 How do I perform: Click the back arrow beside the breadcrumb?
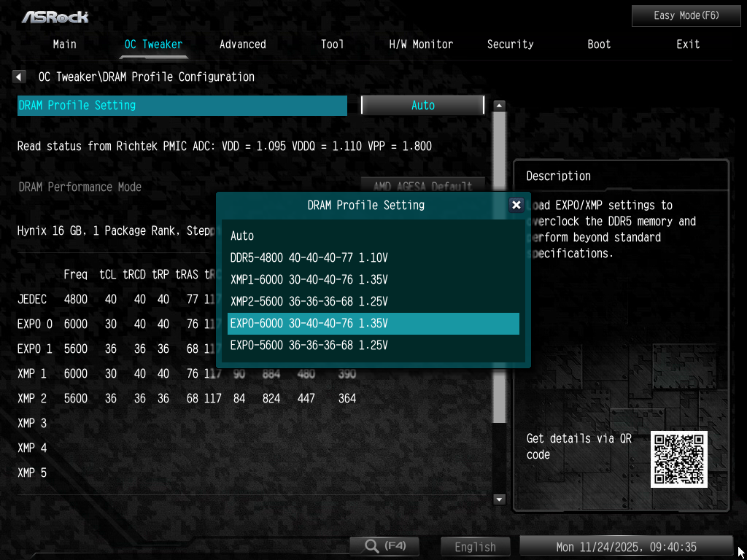[20, 77]
